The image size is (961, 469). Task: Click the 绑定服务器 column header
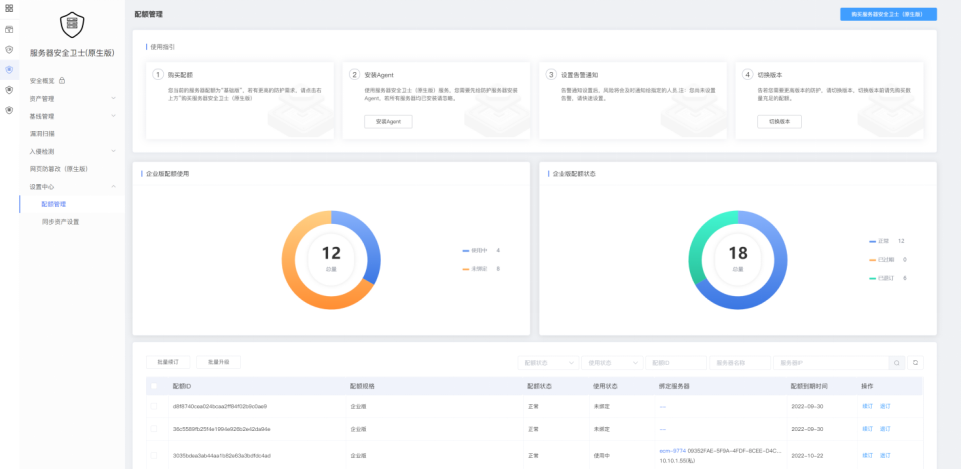point(675,386)
